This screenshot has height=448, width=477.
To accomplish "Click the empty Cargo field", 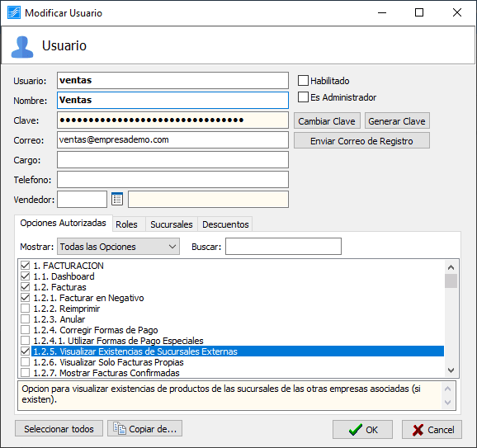I will tap(172, 160).
